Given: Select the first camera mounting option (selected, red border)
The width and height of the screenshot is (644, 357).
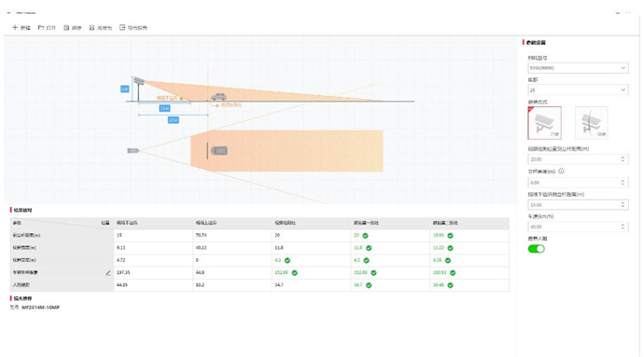Looking at the screenshot, I should coord(545,123).
